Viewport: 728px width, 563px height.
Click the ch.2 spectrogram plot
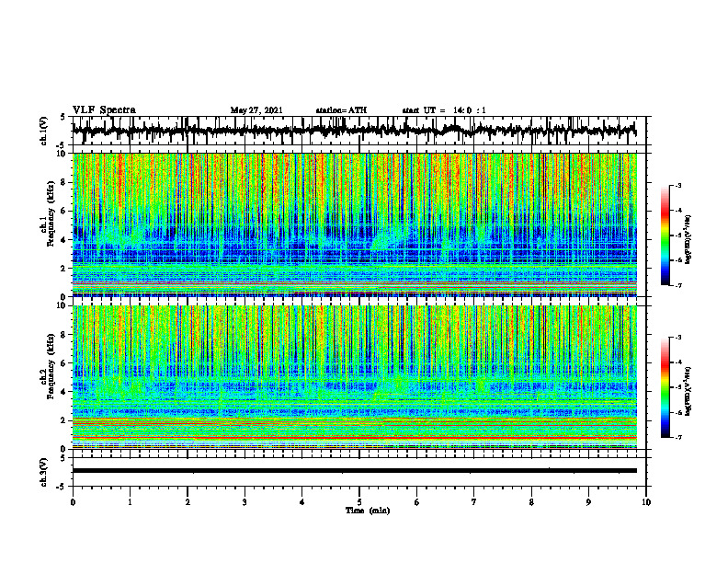pos(354,377)
